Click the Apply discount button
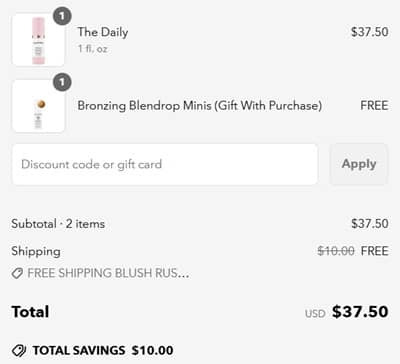The height and width of the screenshot is (364, 400). [x=359, y=164]
